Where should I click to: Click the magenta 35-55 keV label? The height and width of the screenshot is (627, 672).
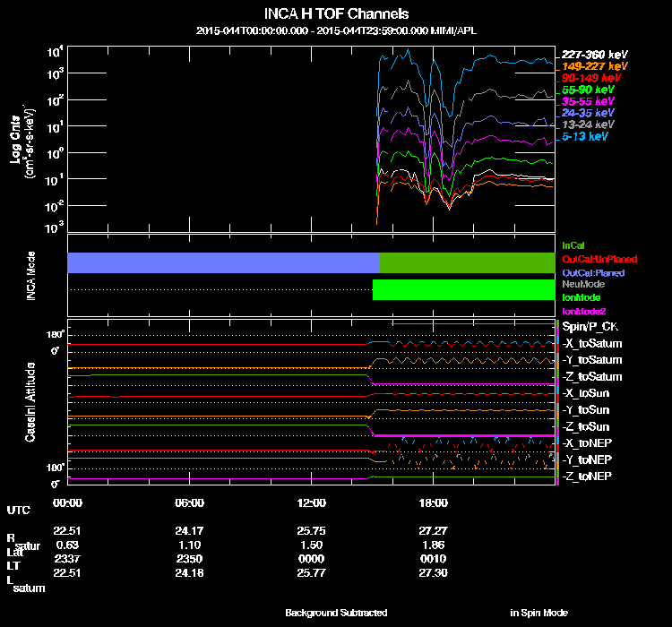(x=588, y=101)
